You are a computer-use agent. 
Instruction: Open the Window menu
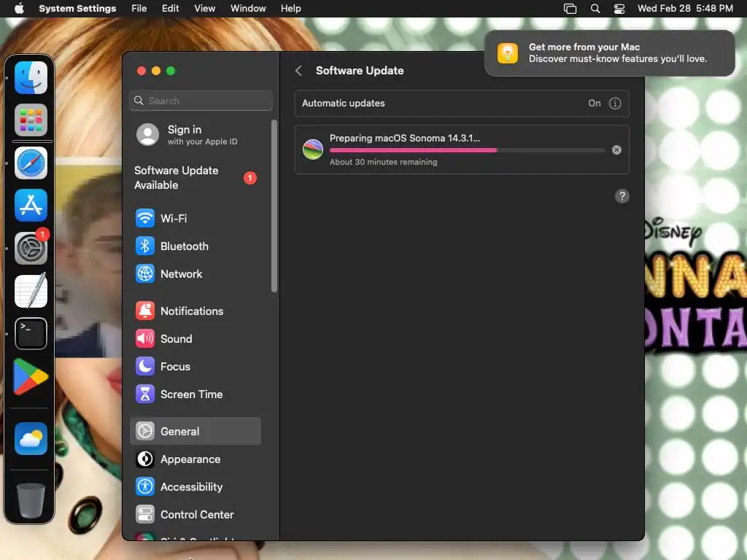pyautogui.click(x=248, y=9)
